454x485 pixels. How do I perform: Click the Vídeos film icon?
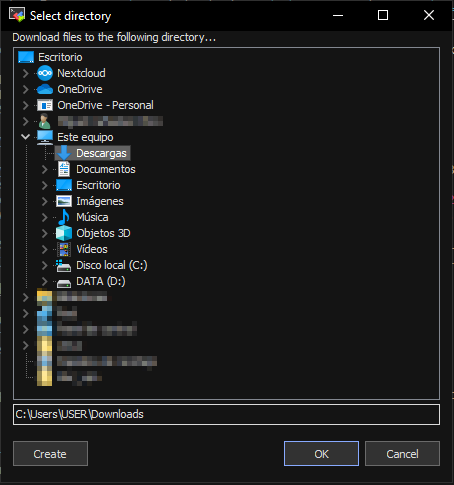pyautogui.click(x=64, y=249)
